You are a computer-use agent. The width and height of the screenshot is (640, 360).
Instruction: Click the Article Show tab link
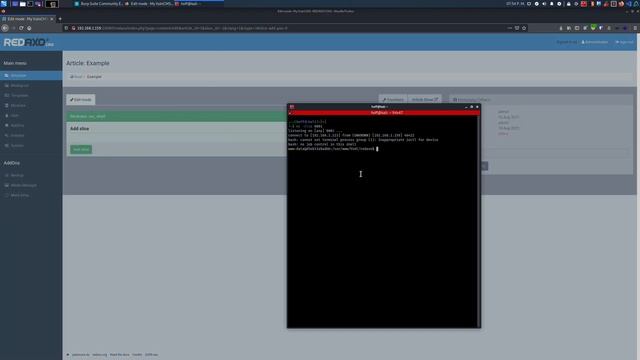click(424, 100)
